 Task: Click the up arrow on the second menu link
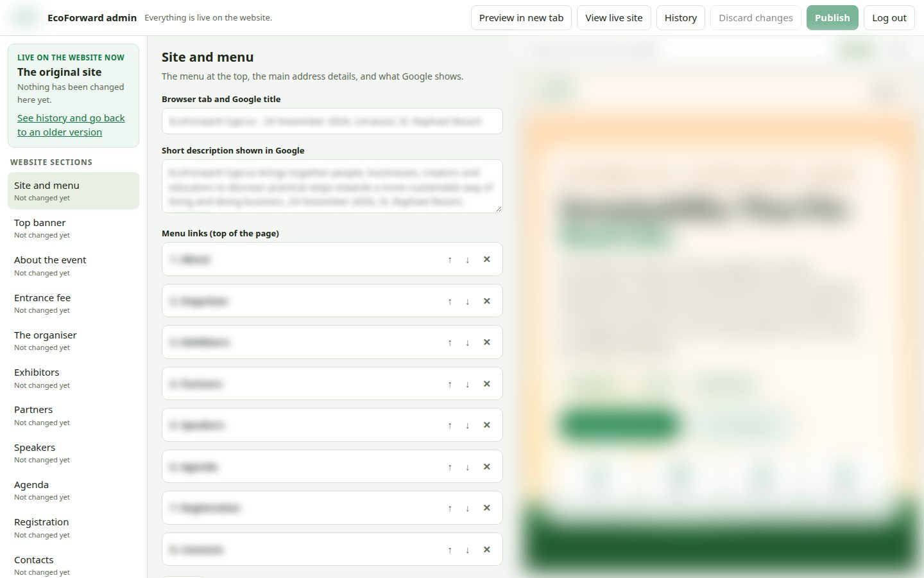coord(450,301)
